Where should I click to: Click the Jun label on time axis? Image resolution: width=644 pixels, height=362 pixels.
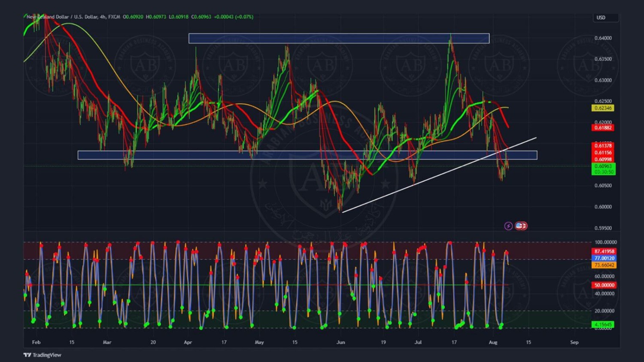pos(340,342)
